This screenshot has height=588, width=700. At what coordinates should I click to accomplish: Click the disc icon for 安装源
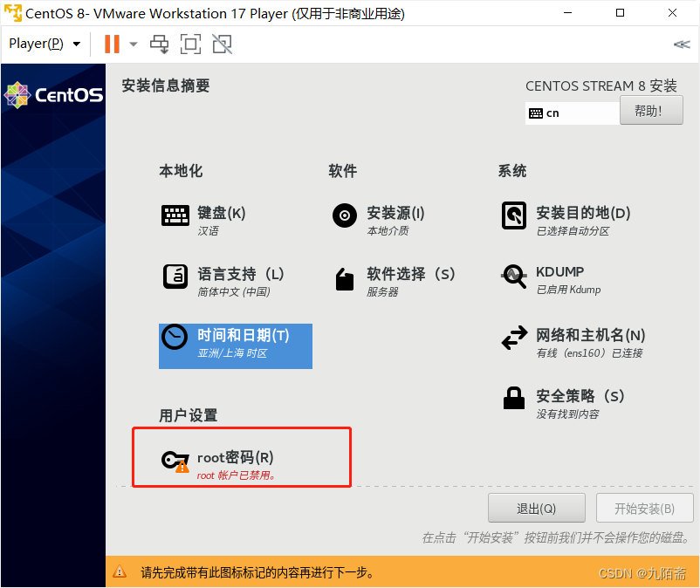coord(345,216)
